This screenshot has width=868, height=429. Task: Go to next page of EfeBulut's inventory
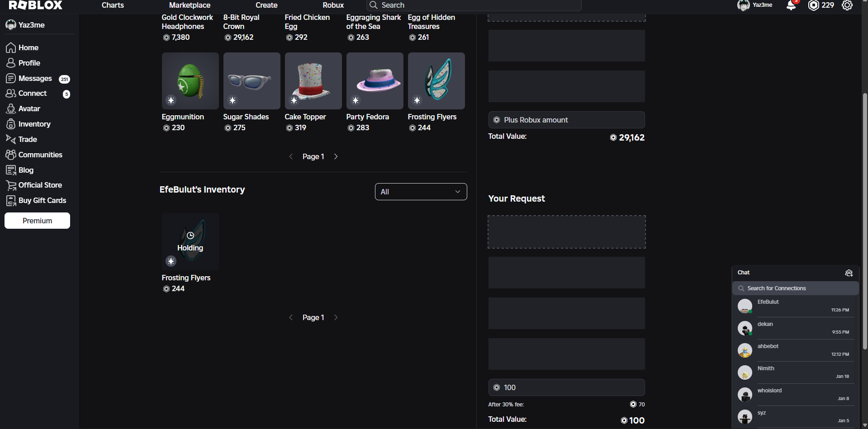336,317
